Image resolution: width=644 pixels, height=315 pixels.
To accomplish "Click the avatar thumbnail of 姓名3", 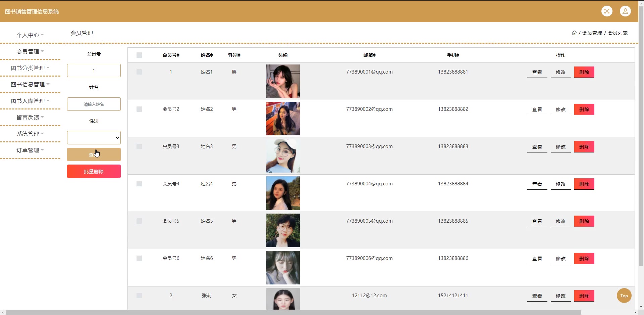I will point(283,156).
